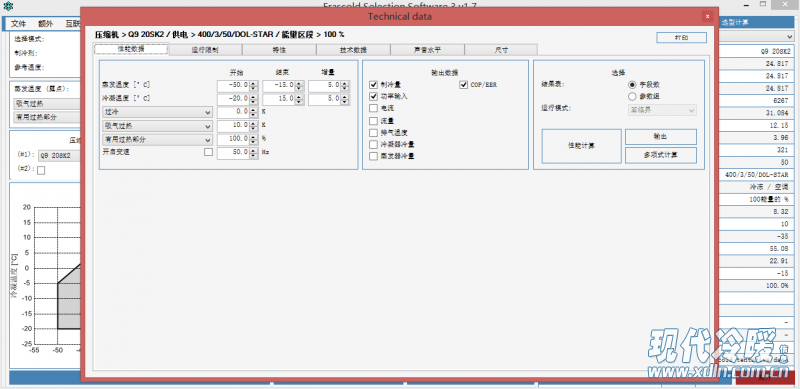
Task: Uncheck the 制冷量 output checkbox
Action: pos(373,85)
